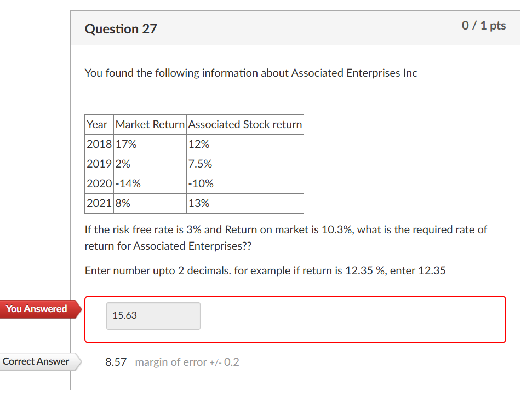Select the 'Correct Answer' badge

36,361
